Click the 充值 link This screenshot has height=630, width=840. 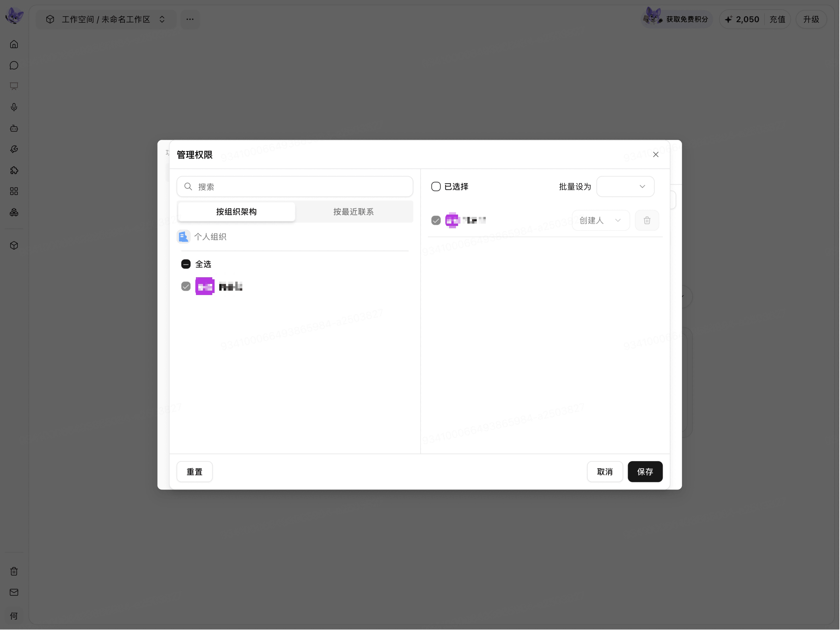[777, 19]
